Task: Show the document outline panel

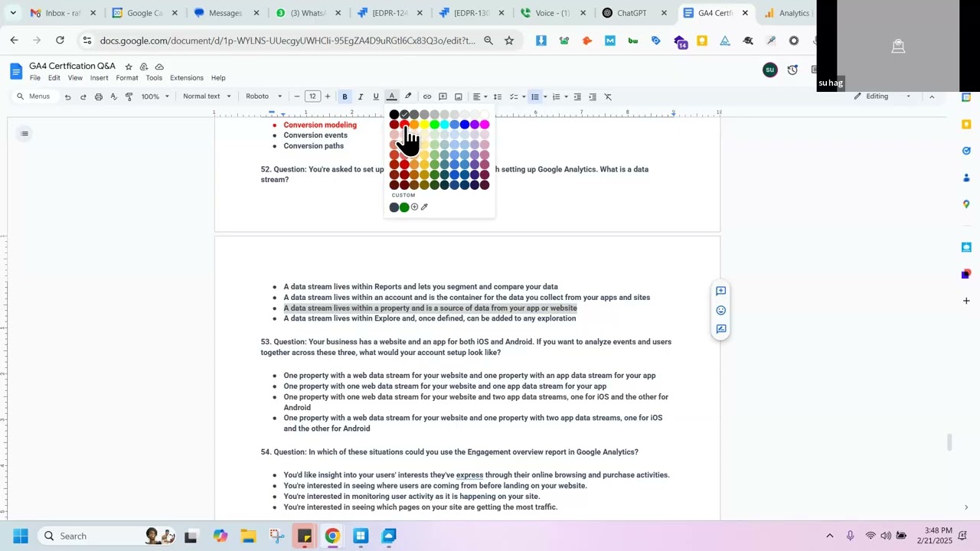Action: coord(24,134)
